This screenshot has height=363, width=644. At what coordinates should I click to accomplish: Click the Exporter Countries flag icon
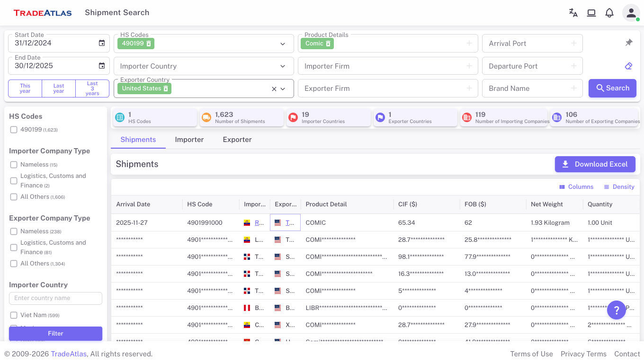380,117
